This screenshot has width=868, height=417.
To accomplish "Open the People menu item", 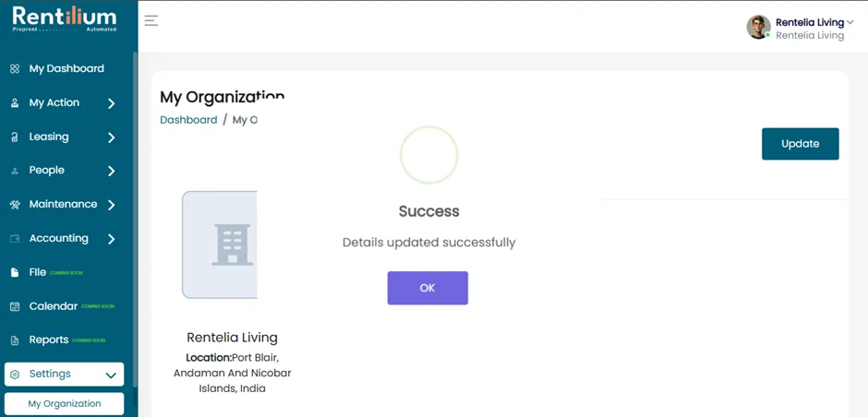I will click(x=46, y=171).
